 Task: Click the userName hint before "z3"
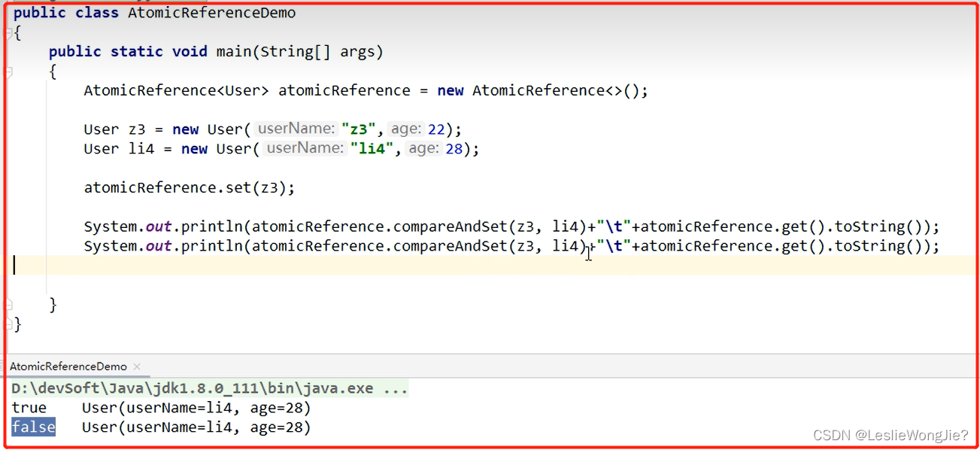[x=296, y=129]
